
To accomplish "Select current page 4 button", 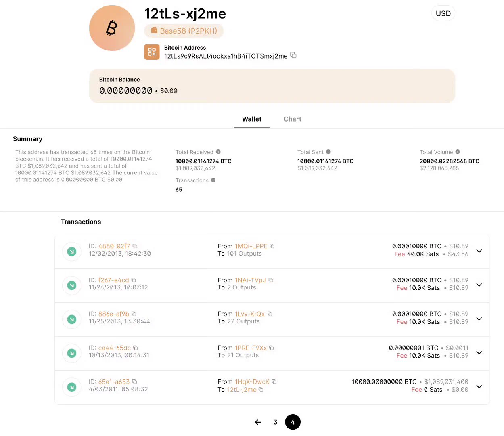I will click(293, 422).
